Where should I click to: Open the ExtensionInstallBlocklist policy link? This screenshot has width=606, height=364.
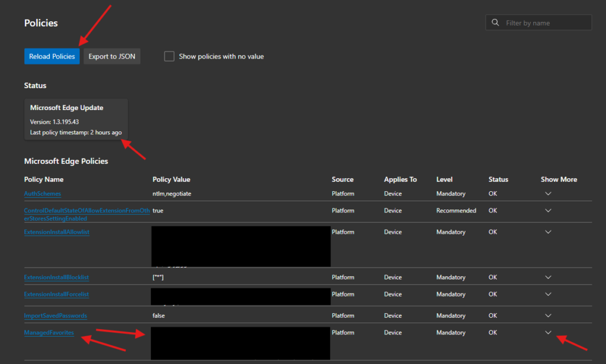click(57, 276)
